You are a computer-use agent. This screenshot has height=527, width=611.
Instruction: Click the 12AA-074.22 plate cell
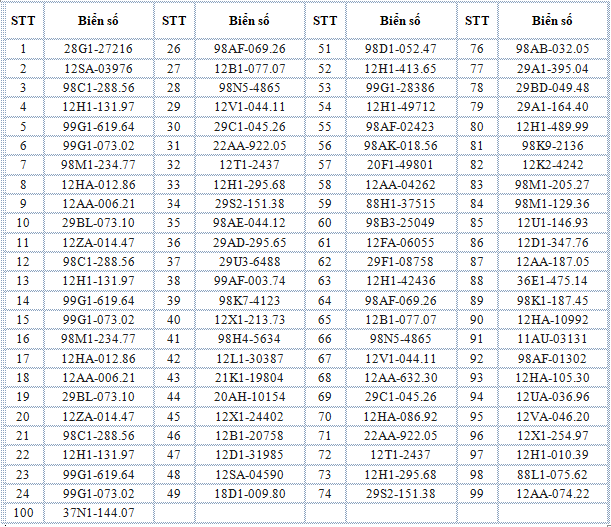pos(552,493)
